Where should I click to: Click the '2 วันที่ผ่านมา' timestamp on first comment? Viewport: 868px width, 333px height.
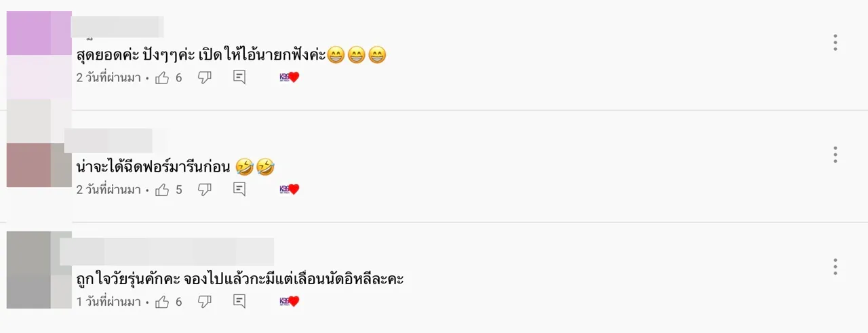[108, 78]
